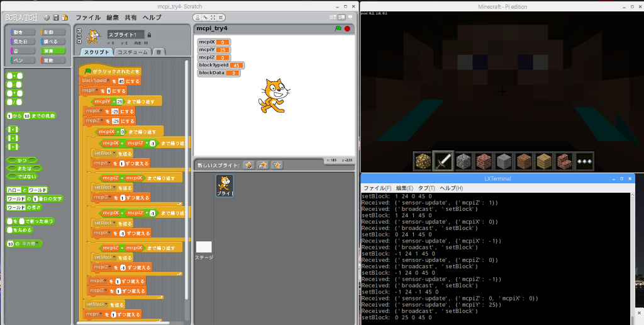644x325 pixels.
Task: Select the 動き block category
Action: click(22, 31)
